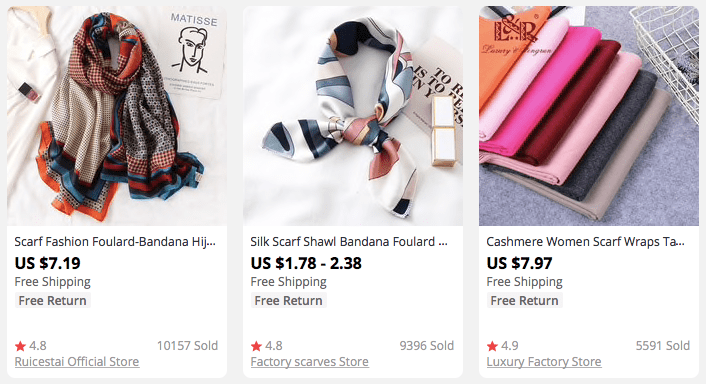Click the 5591 Sold count

(663, 346)
